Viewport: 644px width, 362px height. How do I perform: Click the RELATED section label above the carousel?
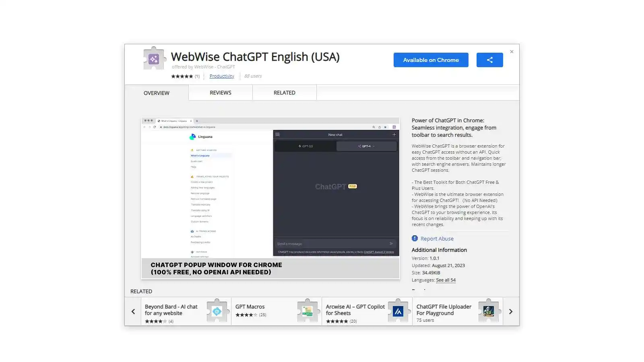(x=141, y=291)
